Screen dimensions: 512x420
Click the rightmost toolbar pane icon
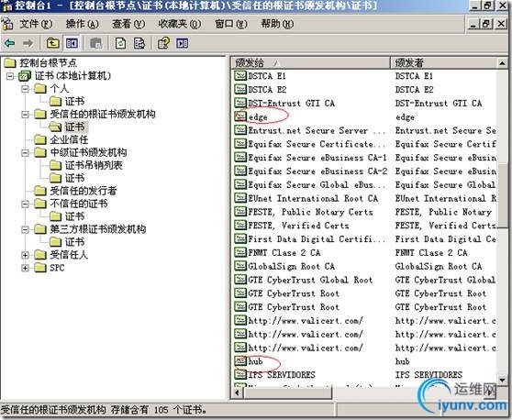click(183, 43)
